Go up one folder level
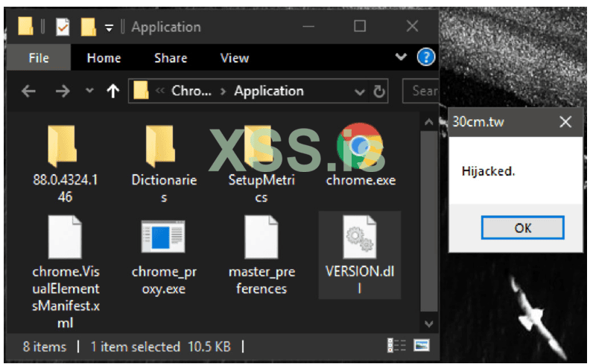Screen dimensions: 593x364 click(x=112, y=91)
